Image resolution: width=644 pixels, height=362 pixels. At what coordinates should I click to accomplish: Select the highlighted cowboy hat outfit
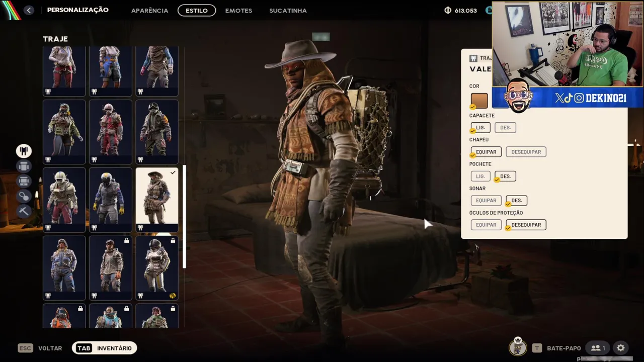[x=156, y=200]
